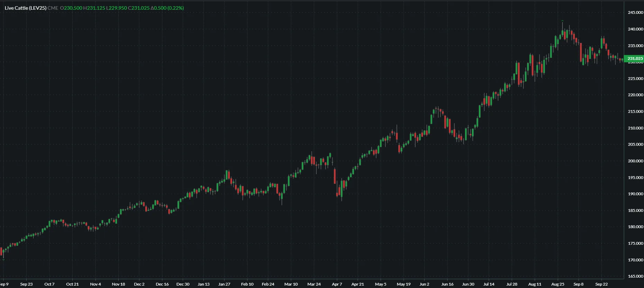Select the open price value O230.500
Screen dimensions: 644x288
coord(71,8)
